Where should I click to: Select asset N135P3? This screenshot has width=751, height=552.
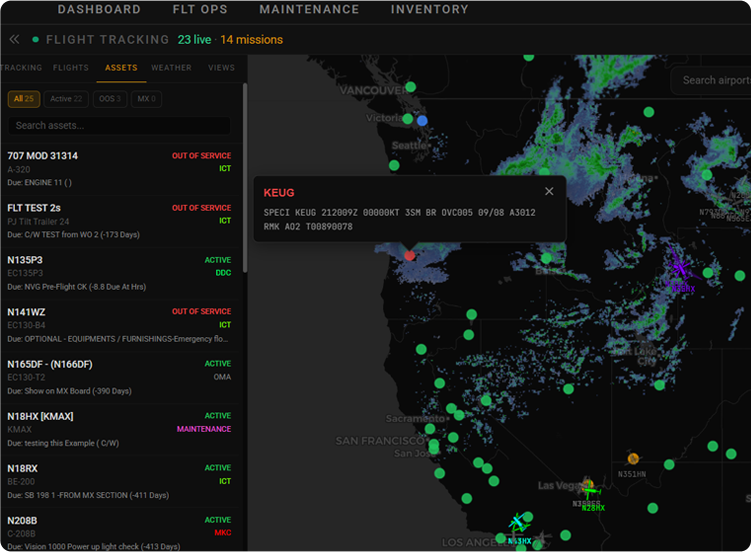[119, 273]
